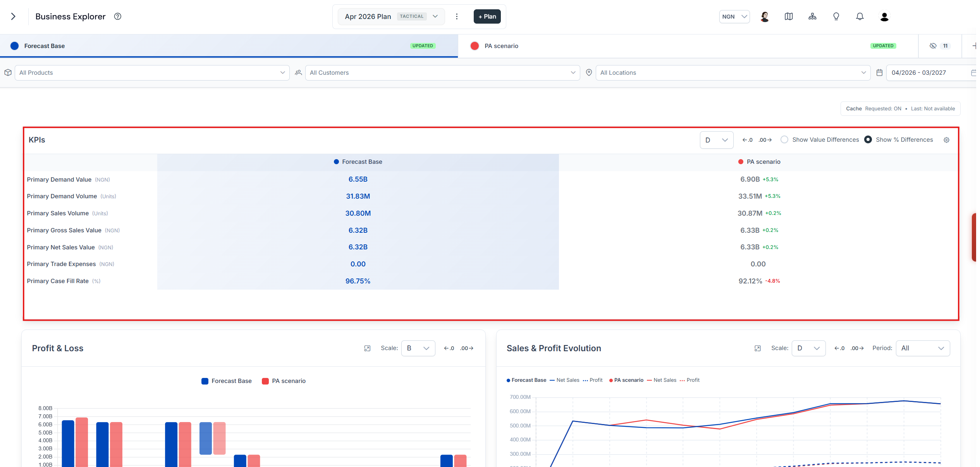This screenshot has height=467, width=980.
Task: Click PA scenario Primary Case Fill Rate 92.12%
Action: point(750,281)
